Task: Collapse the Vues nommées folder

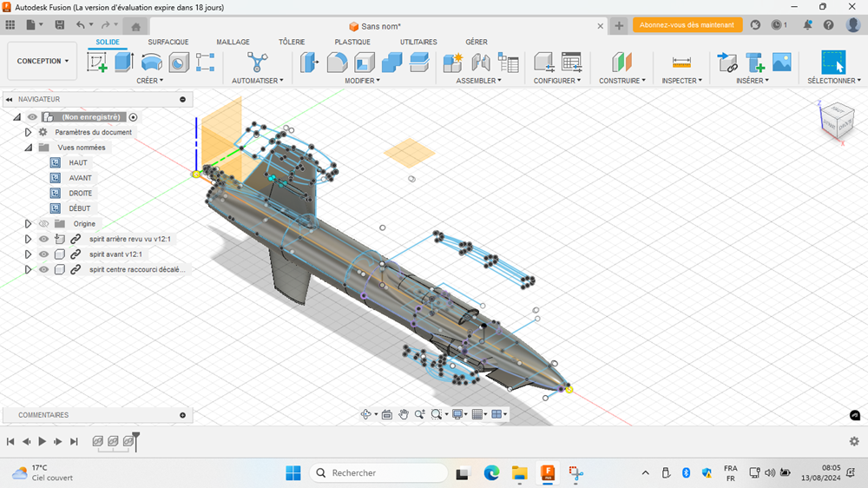Action: (28, 148)
